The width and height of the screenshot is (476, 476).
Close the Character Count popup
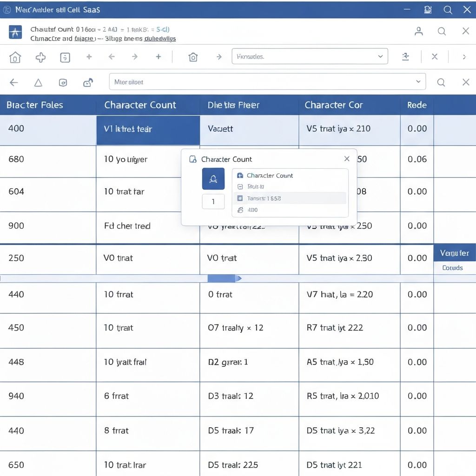pos(346,159)
